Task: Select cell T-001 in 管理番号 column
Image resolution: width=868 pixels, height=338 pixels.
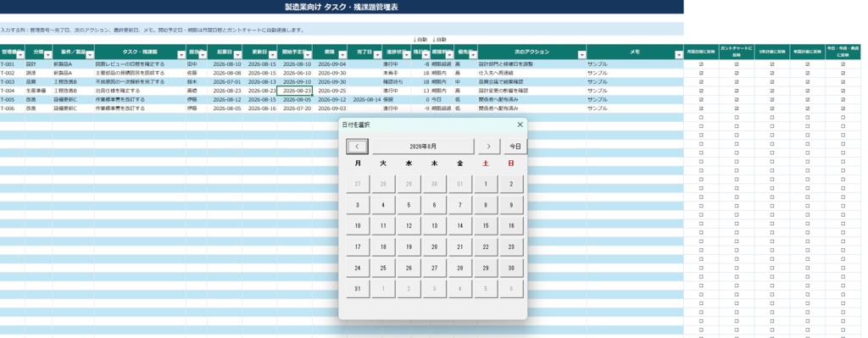Action: (x=12, y=64)
